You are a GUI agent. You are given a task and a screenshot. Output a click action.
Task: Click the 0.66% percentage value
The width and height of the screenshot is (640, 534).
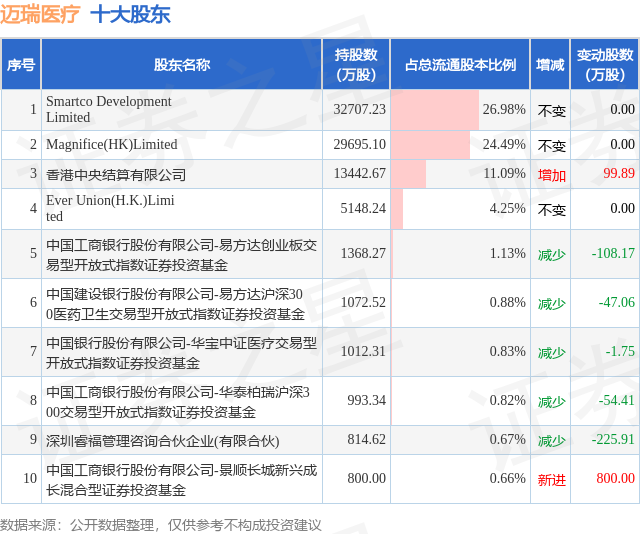[507, 478]
